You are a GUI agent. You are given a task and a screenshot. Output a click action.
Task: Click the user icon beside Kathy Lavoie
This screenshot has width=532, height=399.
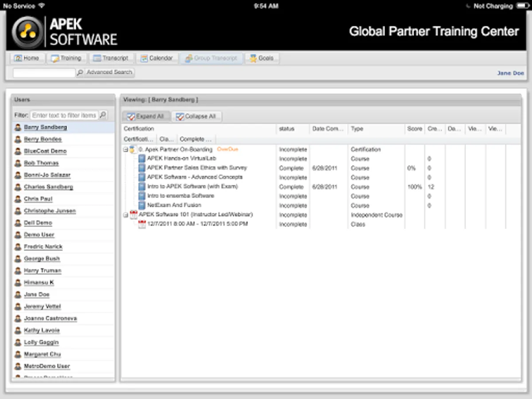click(18, 331)
